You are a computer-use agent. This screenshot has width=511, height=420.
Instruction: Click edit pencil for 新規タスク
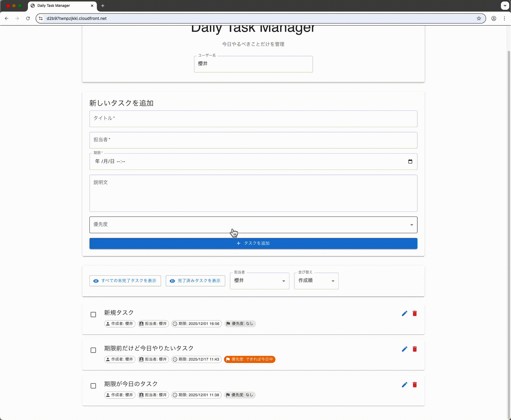point(404,313)
